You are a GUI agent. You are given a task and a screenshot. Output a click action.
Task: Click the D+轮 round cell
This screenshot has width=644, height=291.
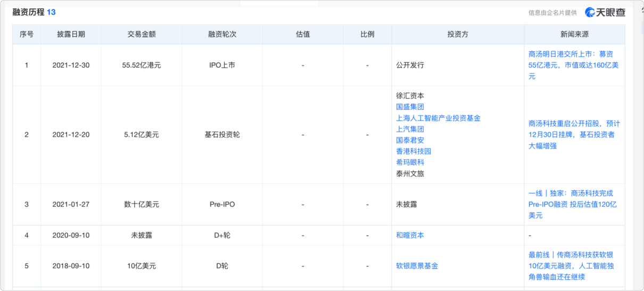click(222, 235)
